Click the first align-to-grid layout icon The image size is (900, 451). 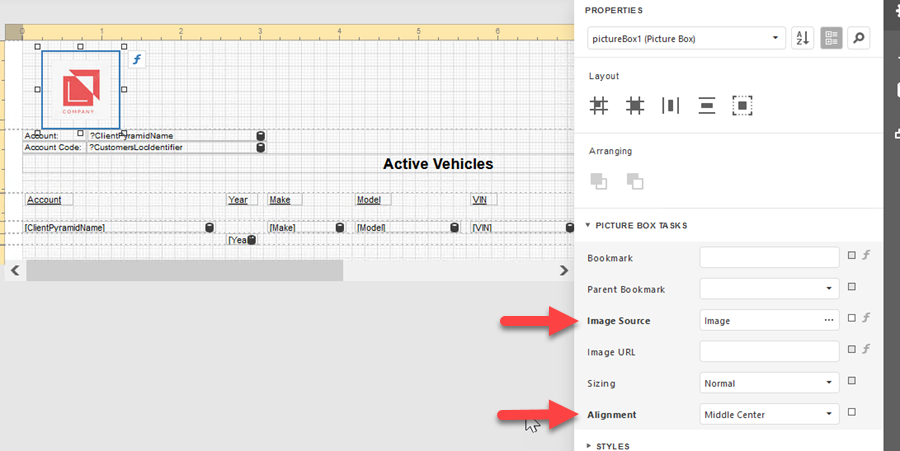(599, 105)
